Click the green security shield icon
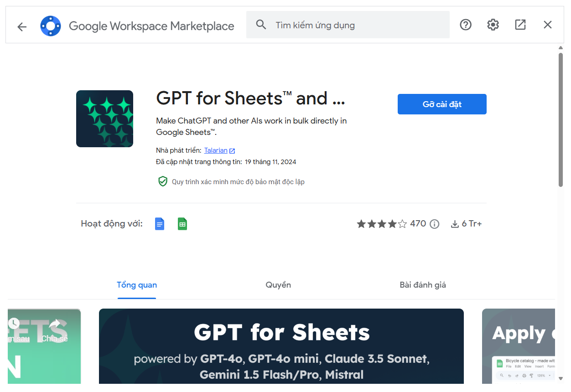 click(x=163, y=181)
